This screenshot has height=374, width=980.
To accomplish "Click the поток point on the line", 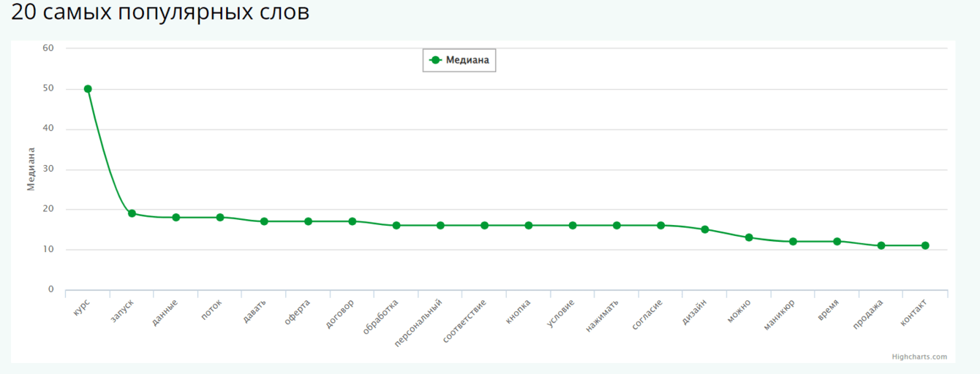I will [x=220, y=218].
